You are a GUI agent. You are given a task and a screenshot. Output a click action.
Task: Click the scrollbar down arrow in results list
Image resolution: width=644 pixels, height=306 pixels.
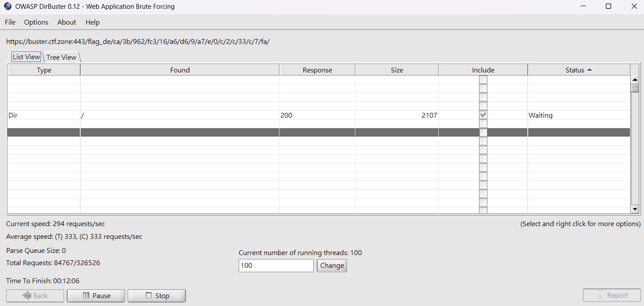[634, 209]
